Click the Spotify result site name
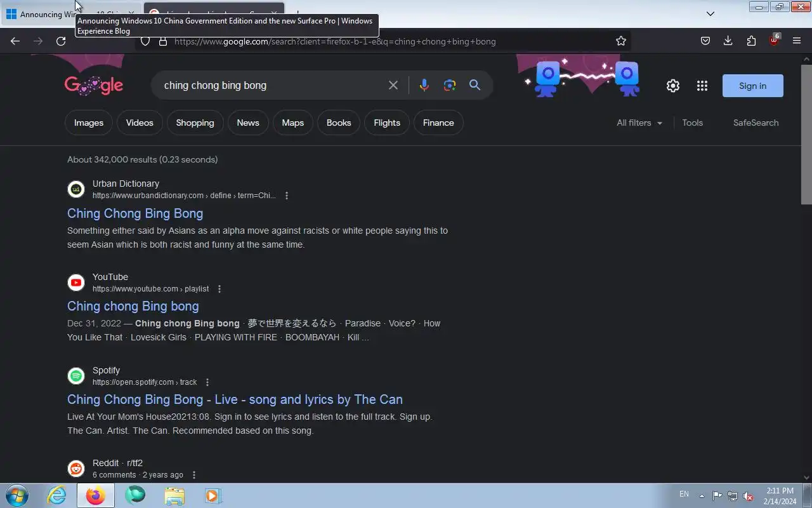 coord(106,370)
